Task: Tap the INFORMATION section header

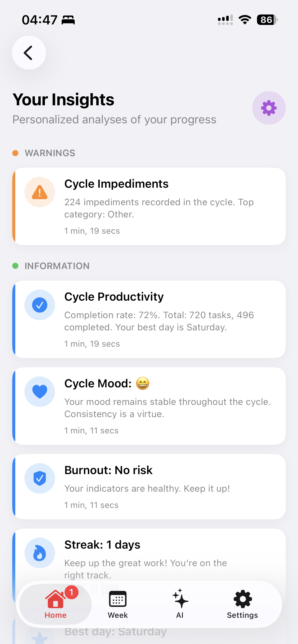Action: point(57,266)
